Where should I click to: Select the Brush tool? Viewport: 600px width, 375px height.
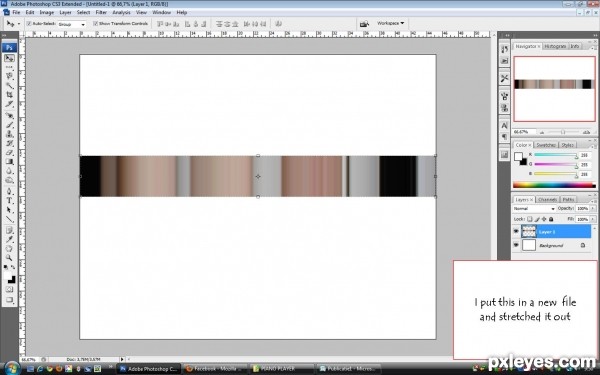(x=9, y=125)
